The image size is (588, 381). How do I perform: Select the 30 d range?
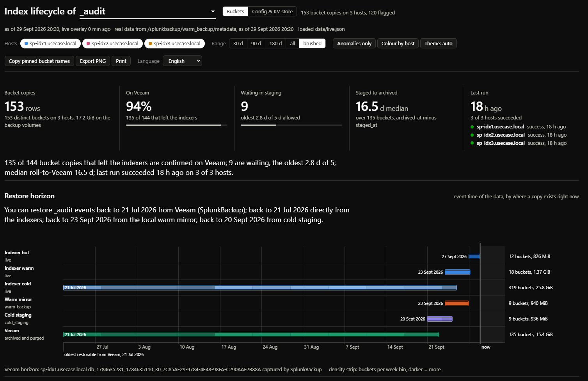(x=238, y=43)
